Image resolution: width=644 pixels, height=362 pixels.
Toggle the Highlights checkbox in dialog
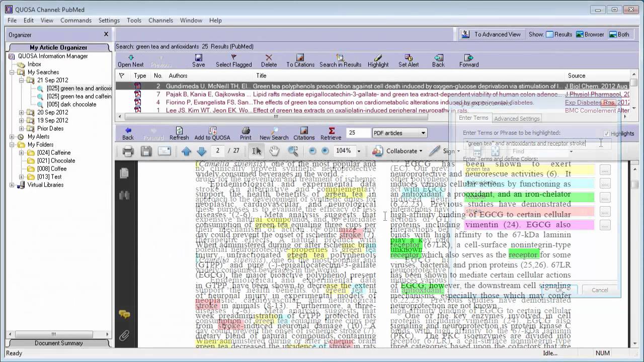606,133
